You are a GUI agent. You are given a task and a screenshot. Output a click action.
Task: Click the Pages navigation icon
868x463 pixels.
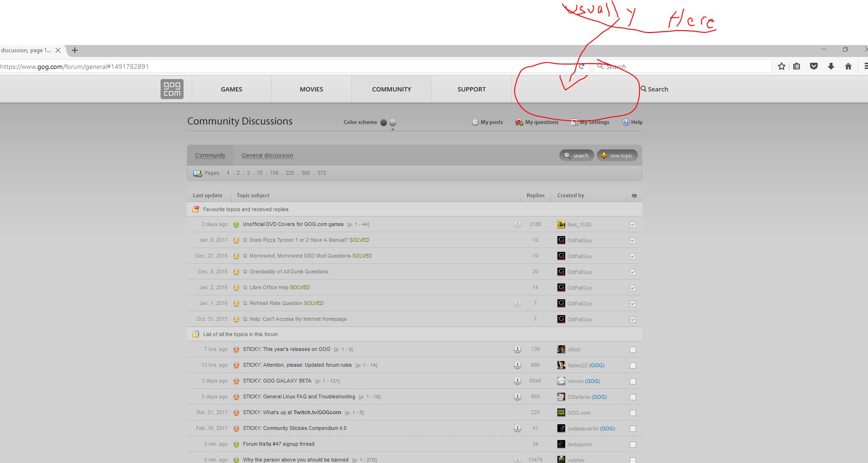tap(197, 173)
